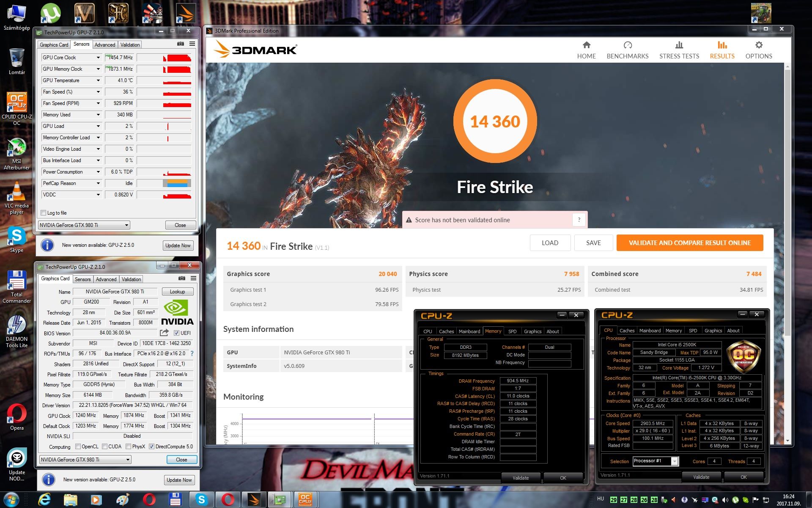Viewport: 812px width, 508px height.
Task: Open Skype desktop shortcut
Action: coord(16,240)
